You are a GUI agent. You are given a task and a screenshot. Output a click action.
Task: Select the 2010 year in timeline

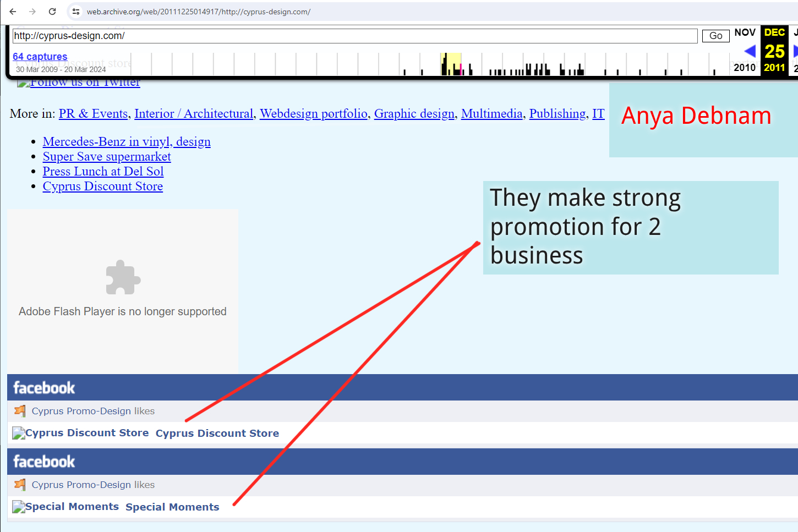[744, 68]
